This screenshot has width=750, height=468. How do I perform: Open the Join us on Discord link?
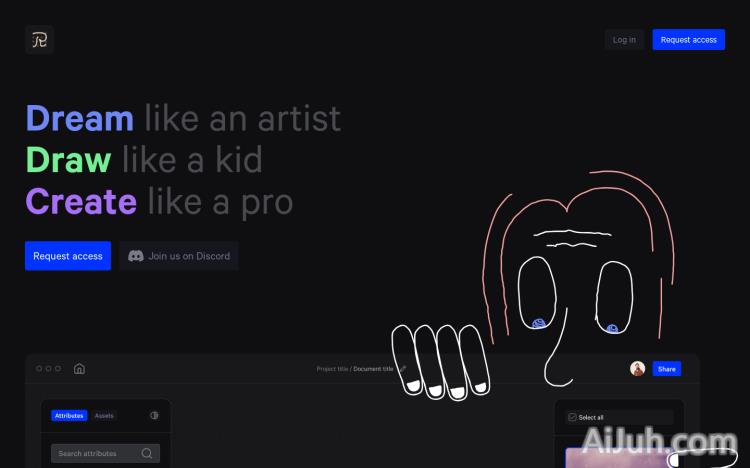179,256
